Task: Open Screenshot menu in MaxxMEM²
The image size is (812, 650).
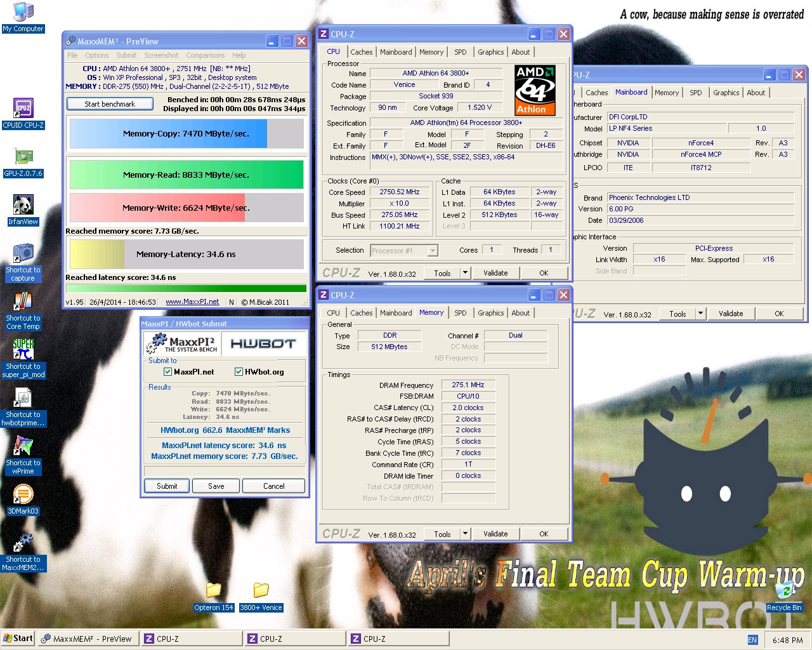Action: [161, 55]
